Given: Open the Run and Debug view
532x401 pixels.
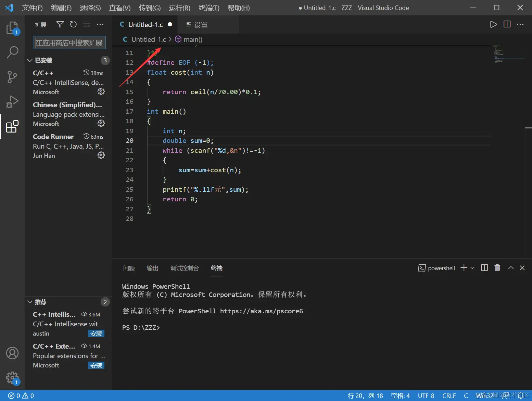Looking at the screenshot, I should coord(12,102).
